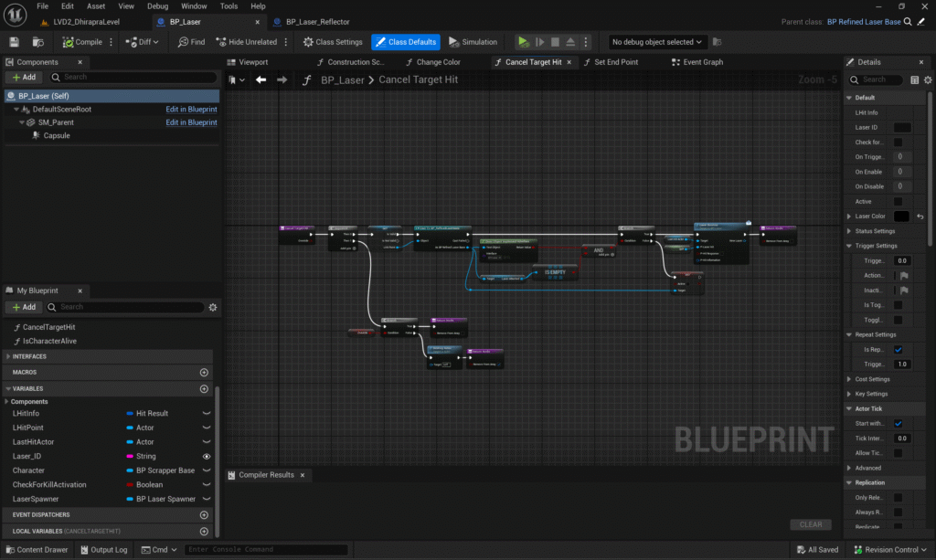Click the graph navigate forward arrow
The width and height of the screenshot is (936, 560).
282,79
